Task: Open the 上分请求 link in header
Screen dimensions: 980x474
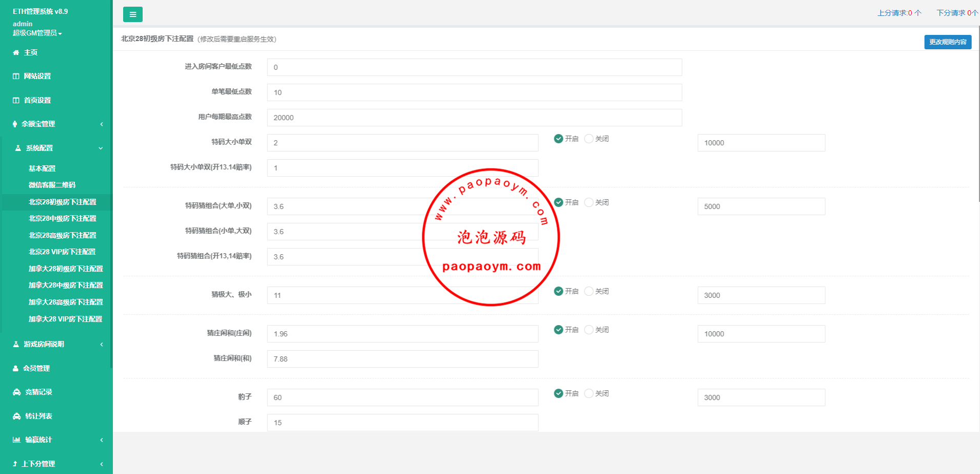Action: pyautogui.click(x=898, y=13)
